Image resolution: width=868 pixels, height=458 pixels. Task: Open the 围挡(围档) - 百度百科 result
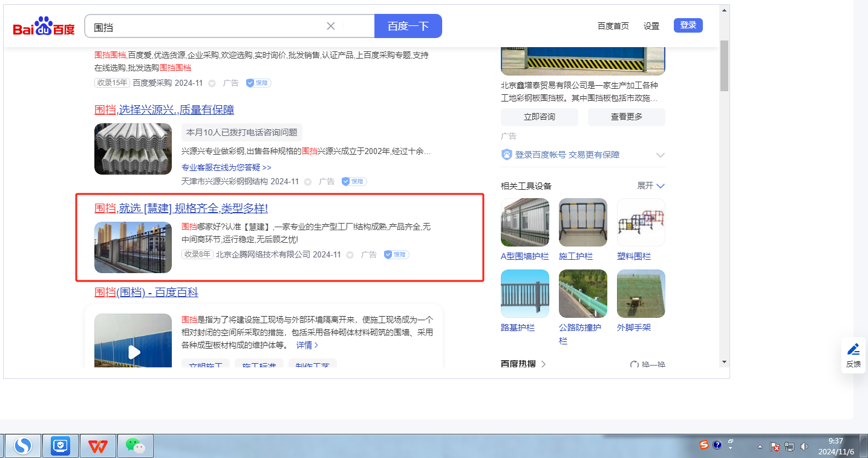coord(146,292)
